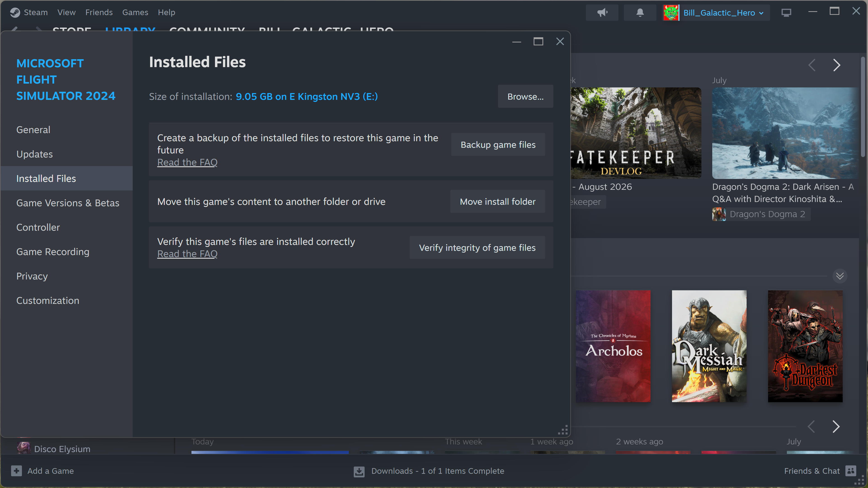
Task: Open Friends & Chat label
Action: [x=812, y=471]
